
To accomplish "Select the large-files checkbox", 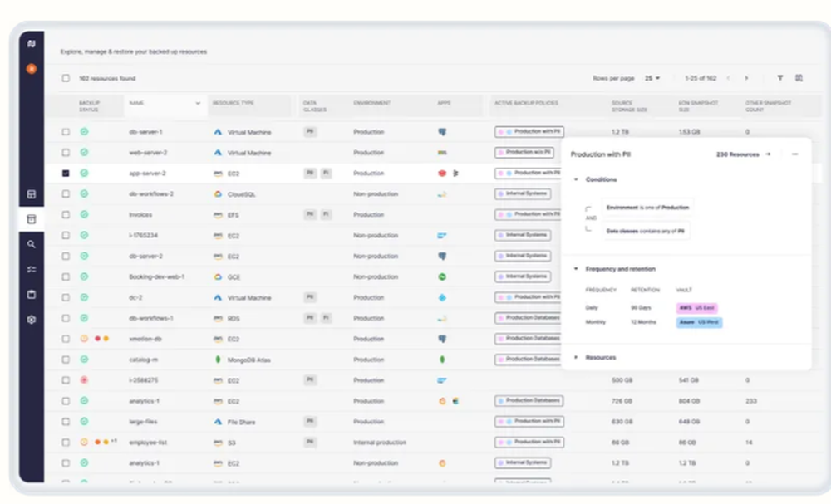I will coord(66,422).
